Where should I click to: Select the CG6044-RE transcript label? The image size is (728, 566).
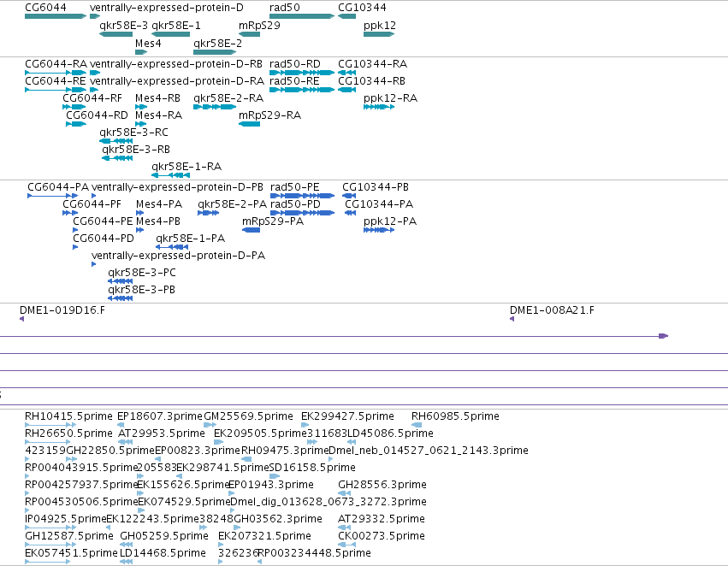click(x=56, y=80)
